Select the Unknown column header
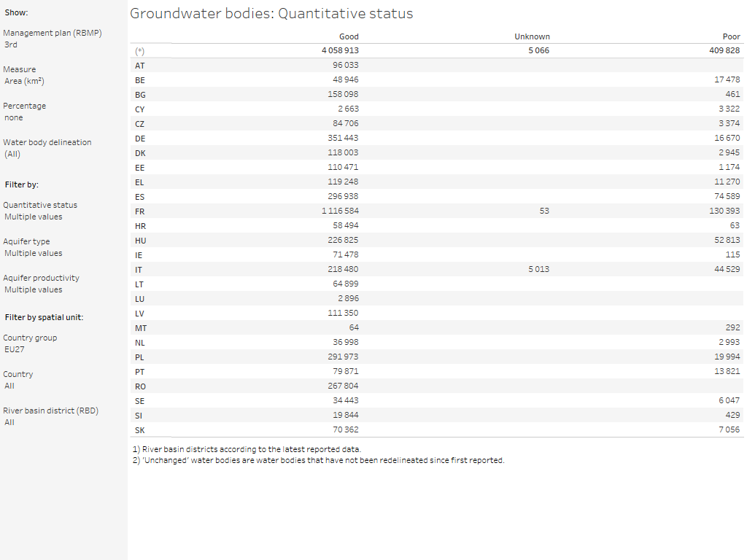 pyautogui.click(x=532, y=36)
